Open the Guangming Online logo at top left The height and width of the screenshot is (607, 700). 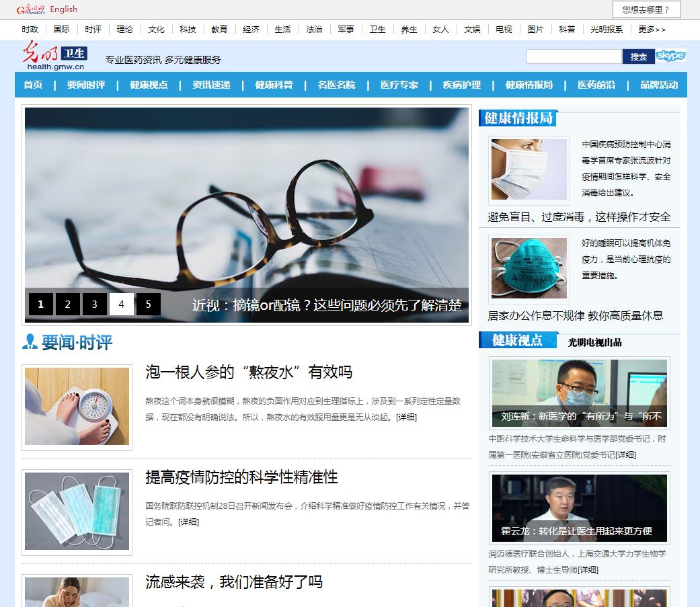pos(30,9)
